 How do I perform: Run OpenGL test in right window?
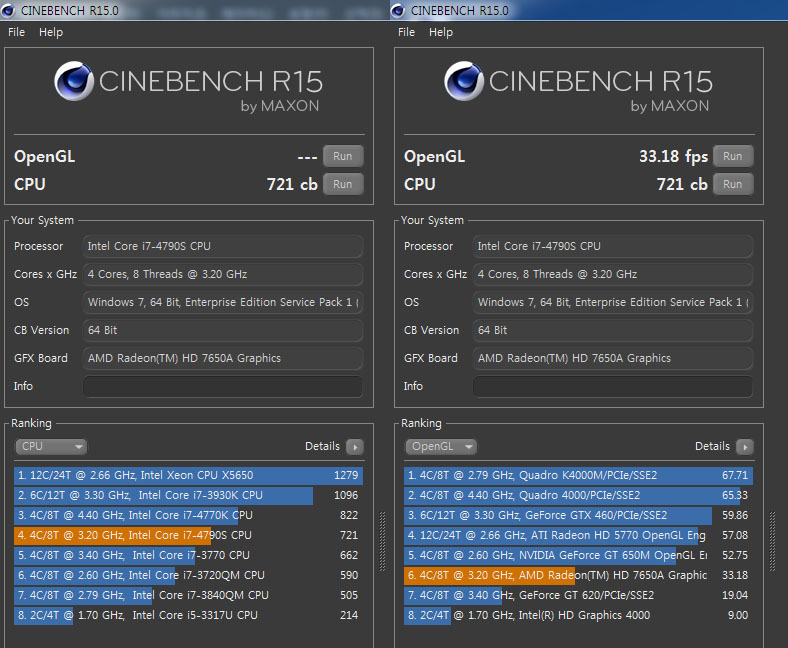tap(733, 156)
